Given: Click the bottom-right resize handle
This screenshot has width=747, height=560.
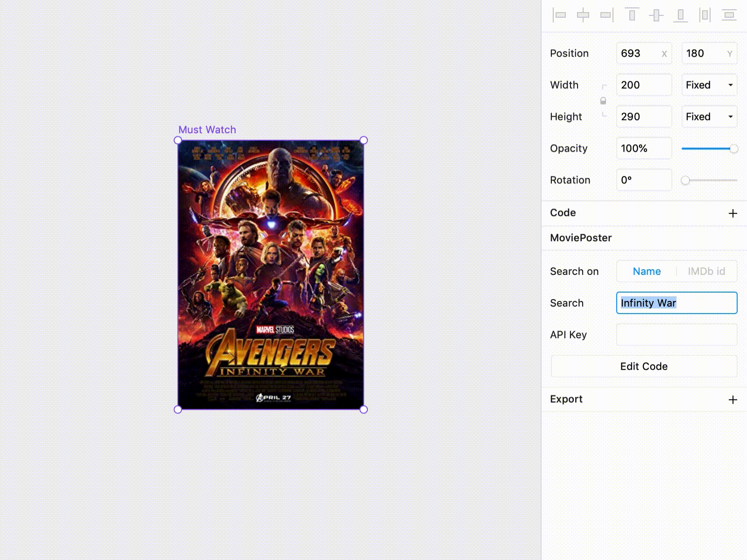Looking at the screenshot, I should [364, 410].
